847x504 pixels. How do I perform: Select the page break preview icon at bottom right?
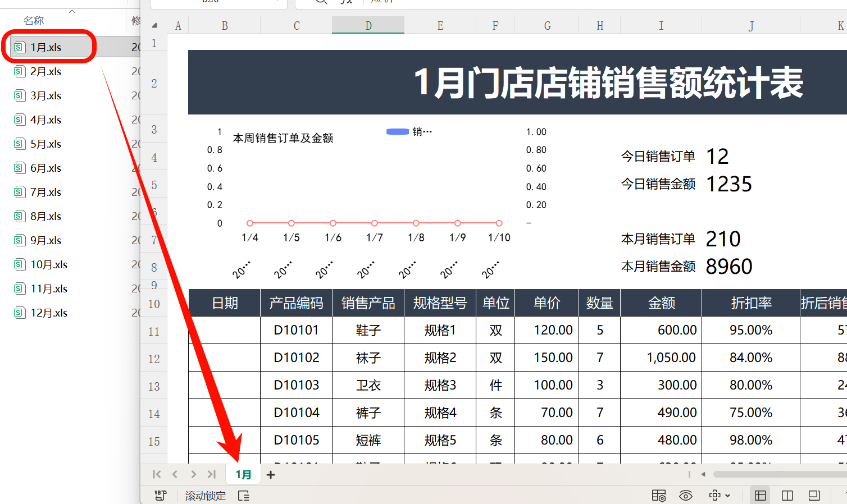(x=813, y=496)
